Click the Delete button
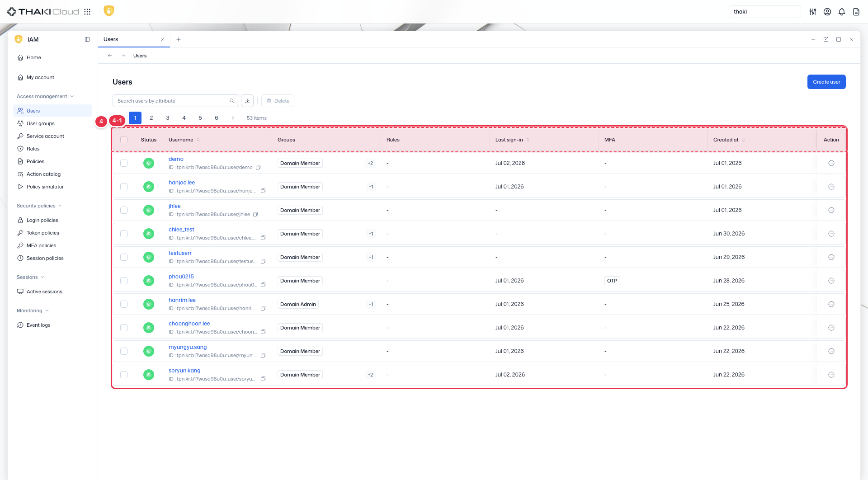Viewport: 868px width, 480px height. click(x=278, y=101)
